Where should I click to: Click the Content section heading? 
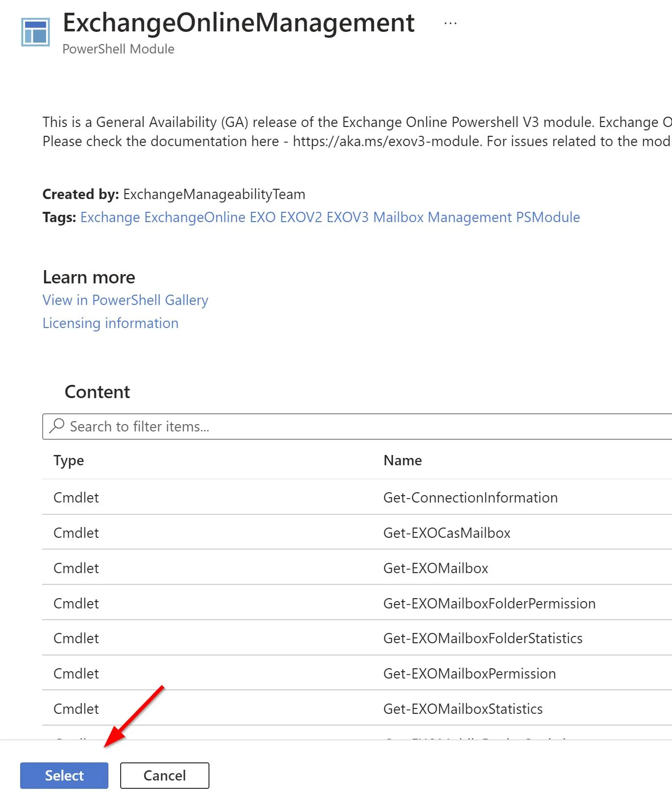point(97,392)
